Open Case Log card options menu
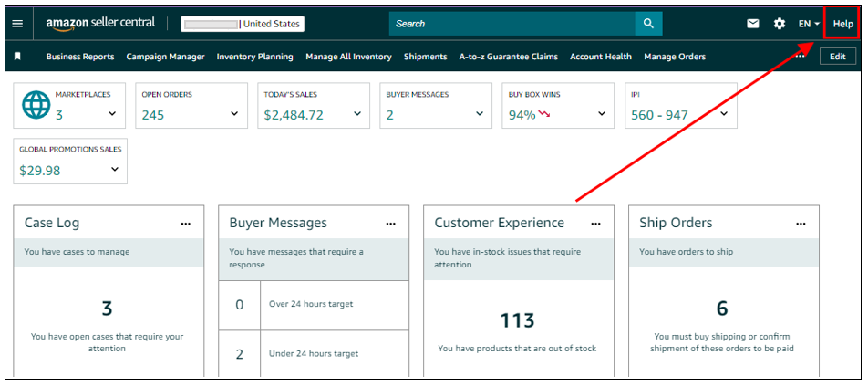Viewport: 868px width, 387px height. pos(185,224)
